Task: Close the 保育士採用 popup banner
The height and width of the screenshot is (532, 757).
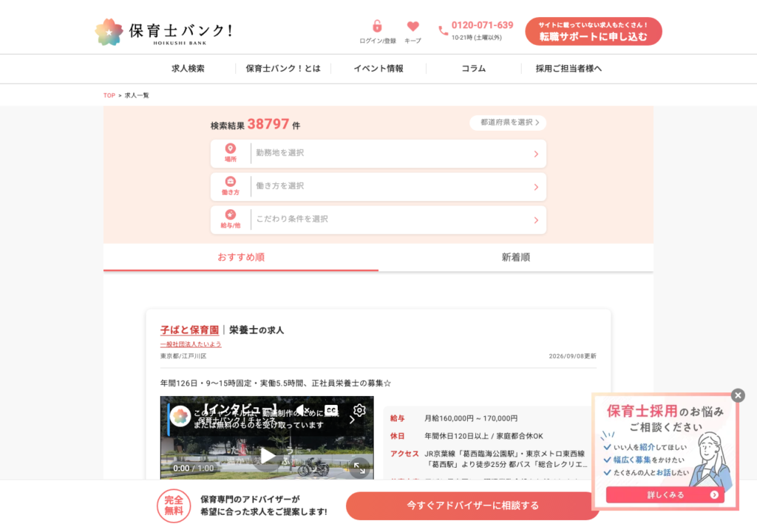Action: [x=738, y=395]
